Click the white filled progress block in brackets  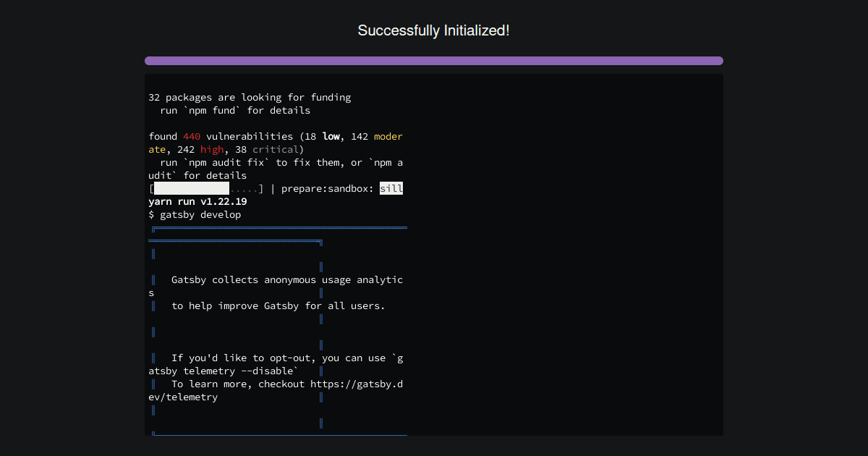(x=190, y=188)
